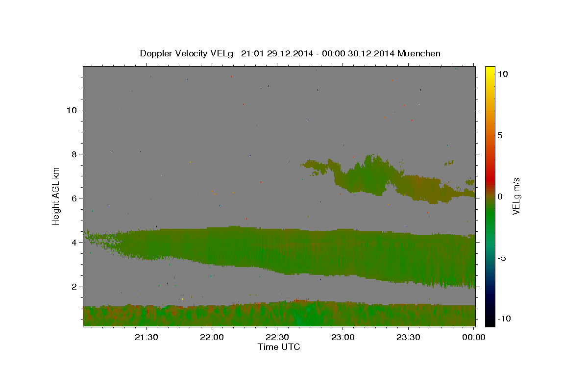
Task: Click the colorbar label 0
Action: point(500,196)
